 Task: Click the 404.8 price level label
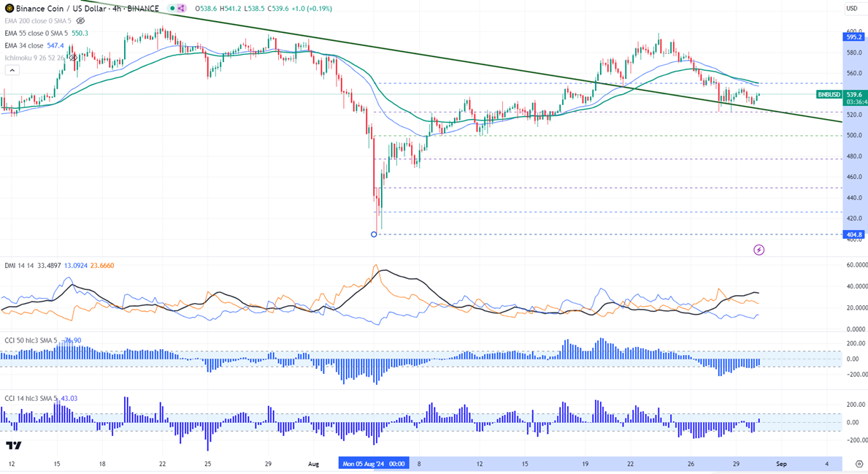853,234
